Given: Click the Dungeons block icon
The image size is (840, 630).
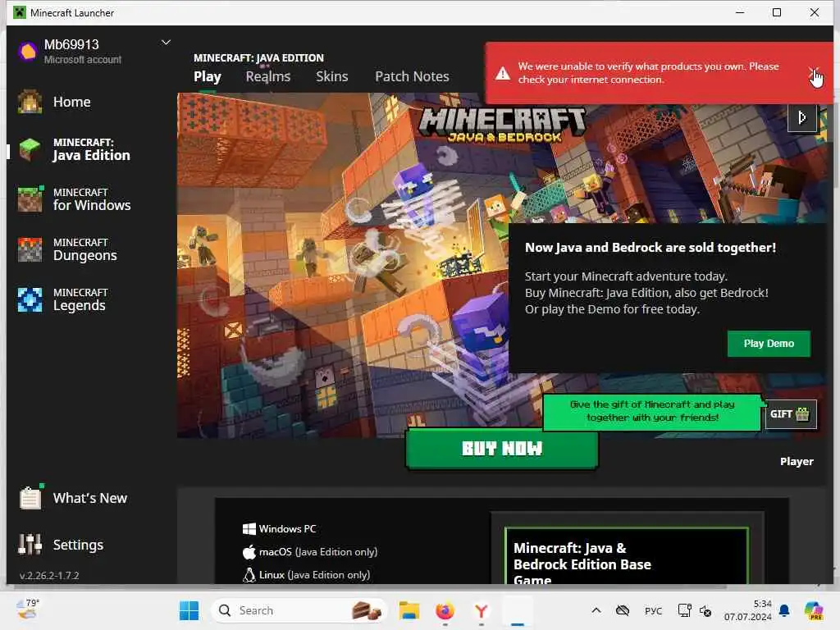Looking at the screenshot, I should (30, 249).
